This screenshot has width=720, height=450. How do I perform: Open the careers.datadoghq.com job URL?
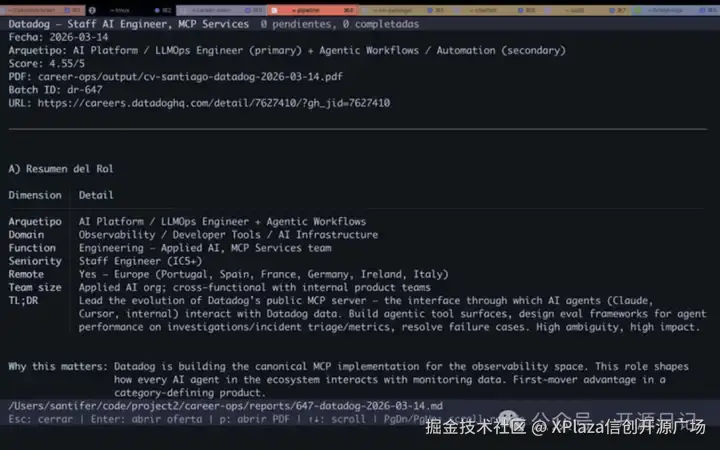(214, 103)
